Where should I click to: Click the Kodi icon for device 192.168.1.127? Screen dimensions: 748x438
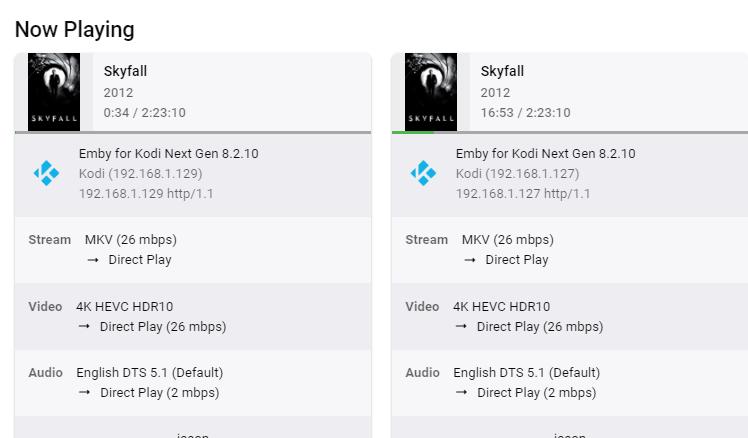[423, 173]
